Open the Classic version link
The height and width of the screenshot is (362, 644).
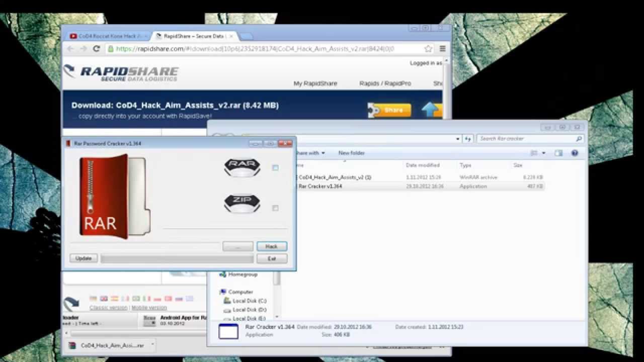click(x=108, y=307)
